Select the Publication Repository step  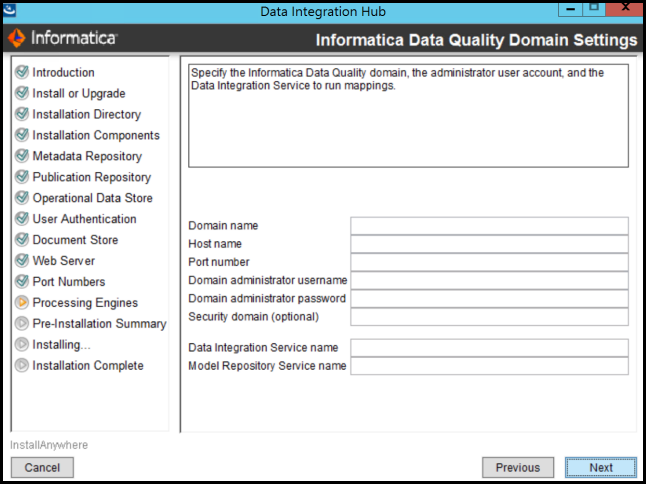(91, 177)
